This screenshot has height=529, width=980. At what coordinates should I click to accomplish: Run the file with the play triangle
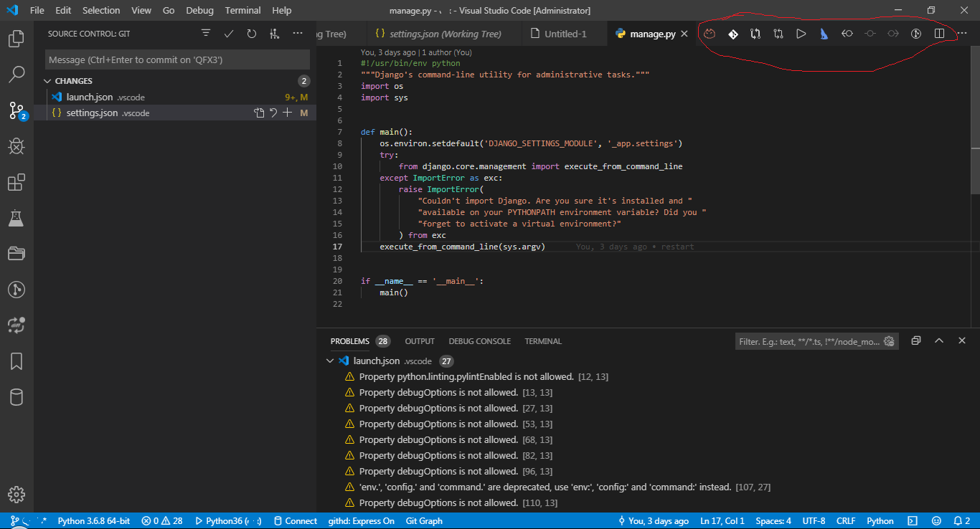[801, 34]
